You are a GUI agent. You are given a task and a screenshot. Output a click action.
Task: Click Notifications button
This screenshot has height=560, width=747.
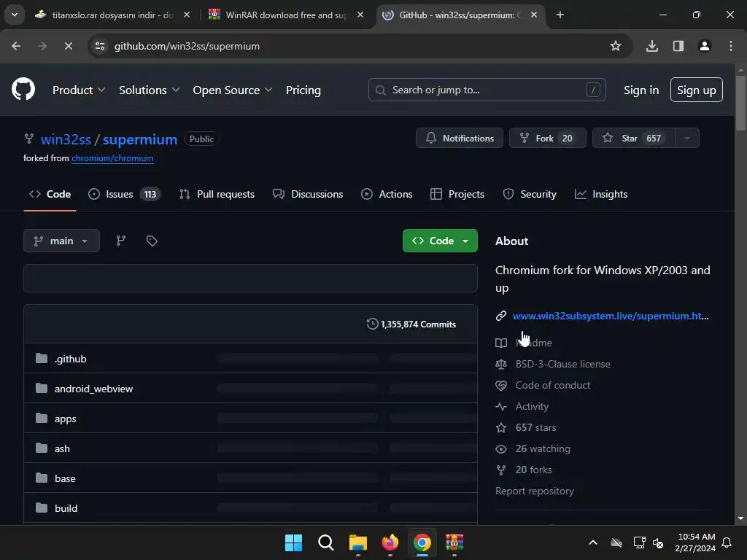click(460, 138)
